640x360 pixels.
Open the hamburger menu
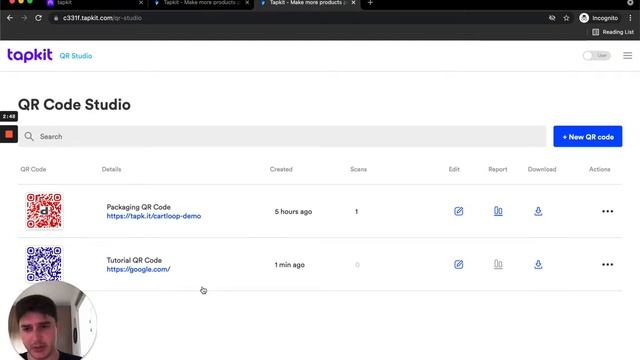tap(627, 56)
